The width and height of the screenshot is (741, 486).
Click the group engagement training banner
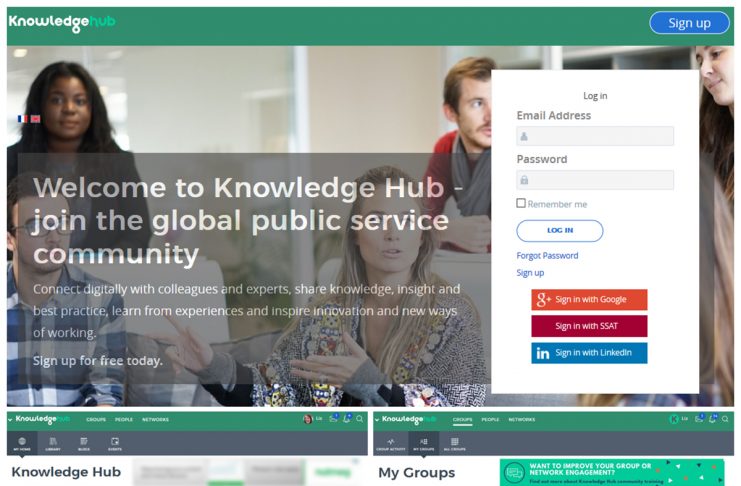pos(612,472)
